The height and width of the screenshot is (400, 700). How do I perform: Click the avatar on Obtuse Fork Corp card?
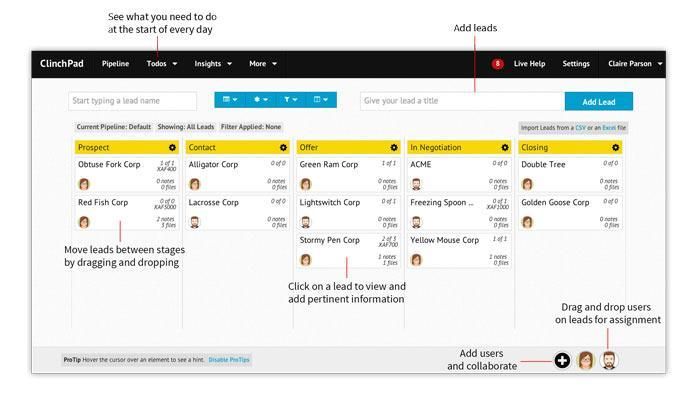pos(84,184)
